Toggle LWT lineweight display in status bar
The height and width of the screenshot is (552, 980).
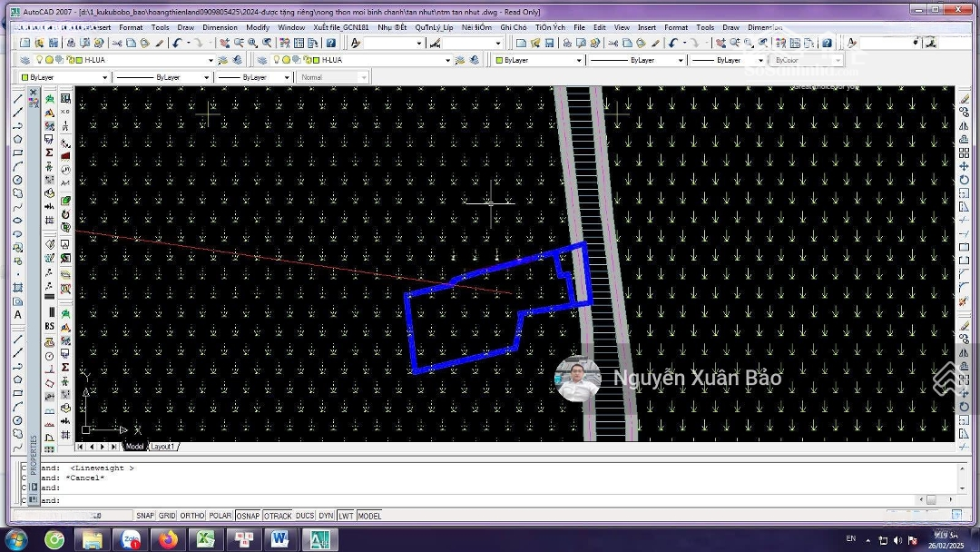(x=346, y=516)
